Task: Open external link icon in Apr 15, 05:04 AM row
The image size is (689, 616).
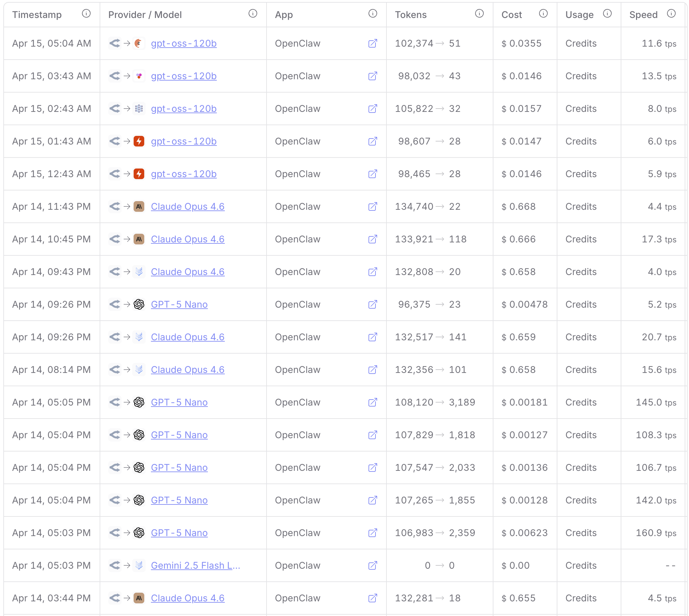Action: [x=373, y=43]
